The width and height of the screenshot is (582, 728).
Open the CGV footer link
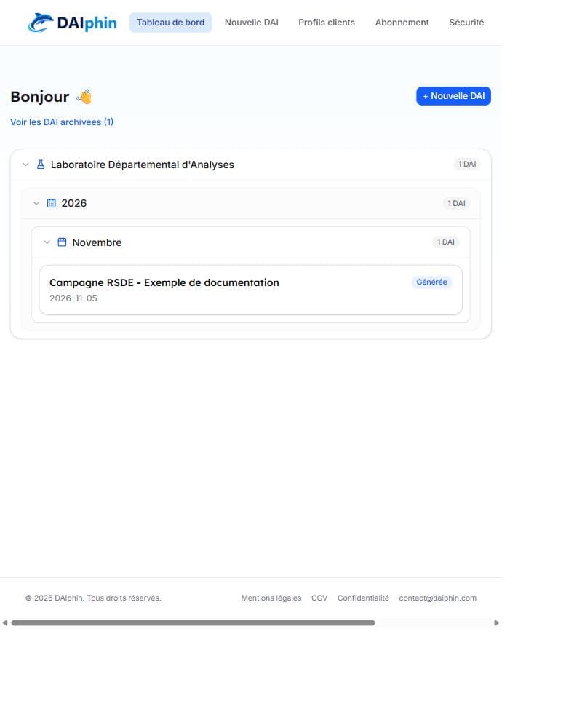pyautogui.click(x=319, y=598)
